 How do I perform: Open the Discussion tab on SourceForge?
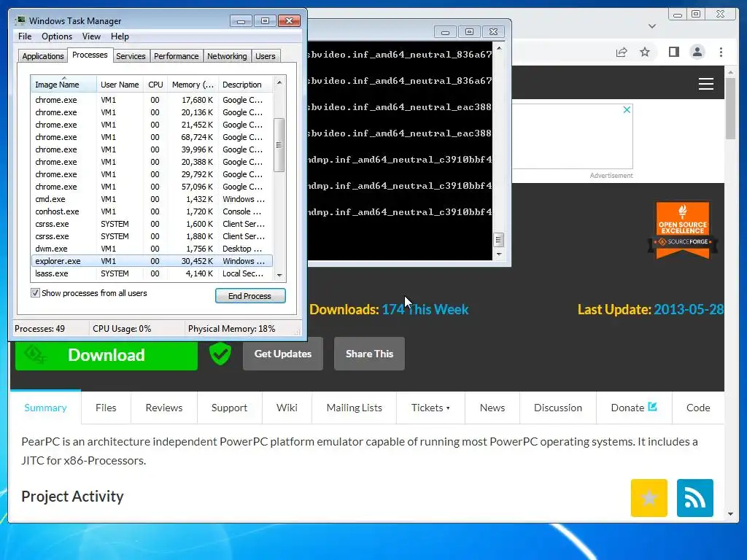click(x=558, y=408)
